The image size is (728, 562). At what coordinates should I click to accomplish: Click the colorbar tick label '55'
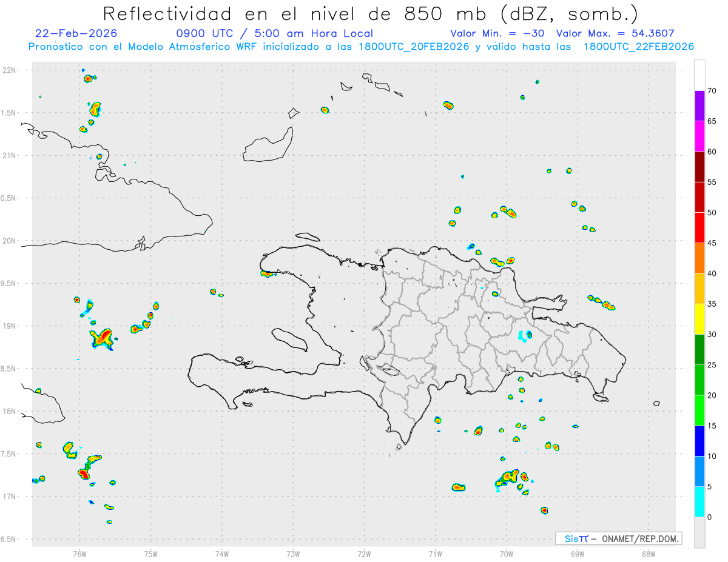pyautogui.click(x=712, y=182)
